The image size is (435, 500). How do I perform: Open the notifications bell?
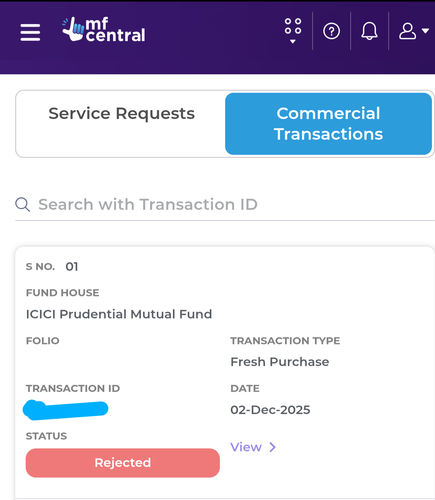(x=369, y=31)
